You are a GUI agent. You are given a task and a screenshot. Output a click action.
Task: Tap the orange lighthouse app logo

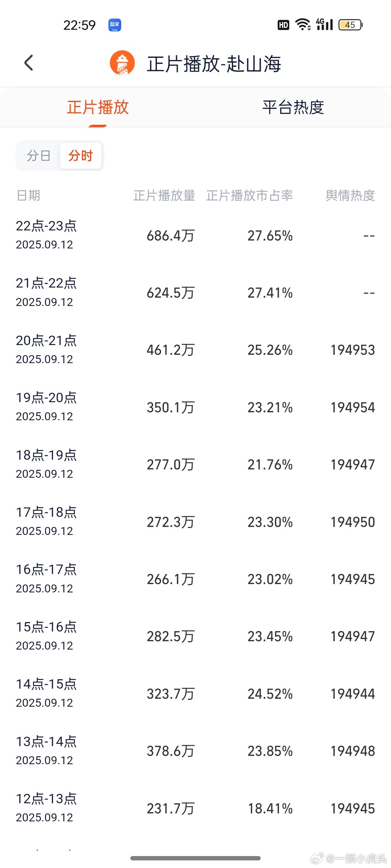tap(123, 63)
